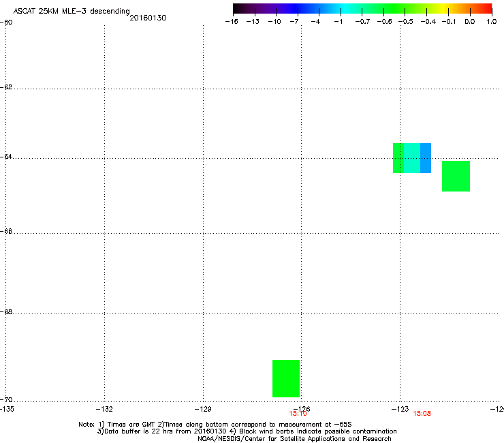The width and height of the screenshot is (504, 443).
Task: Click the '-62' latitude axis label
Action: point(6,87)
